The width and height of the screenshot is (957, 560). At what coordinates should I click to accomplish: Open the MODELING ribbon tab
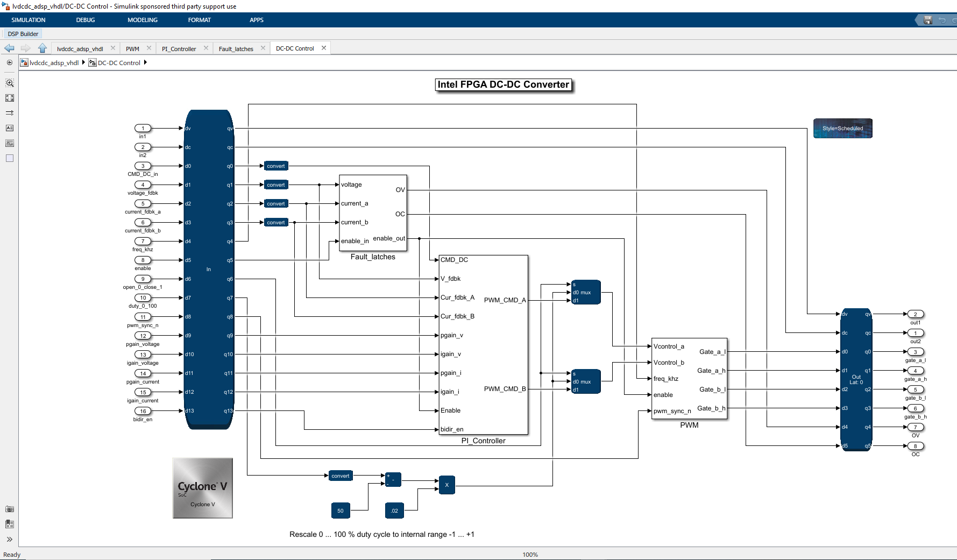click(143, 20)
